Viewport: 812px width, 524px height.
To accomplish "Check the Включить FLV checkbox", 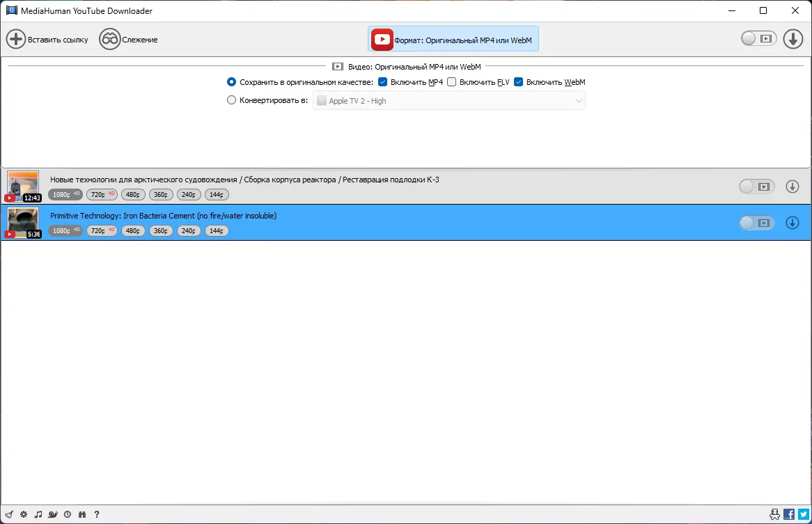I will 451,81.
